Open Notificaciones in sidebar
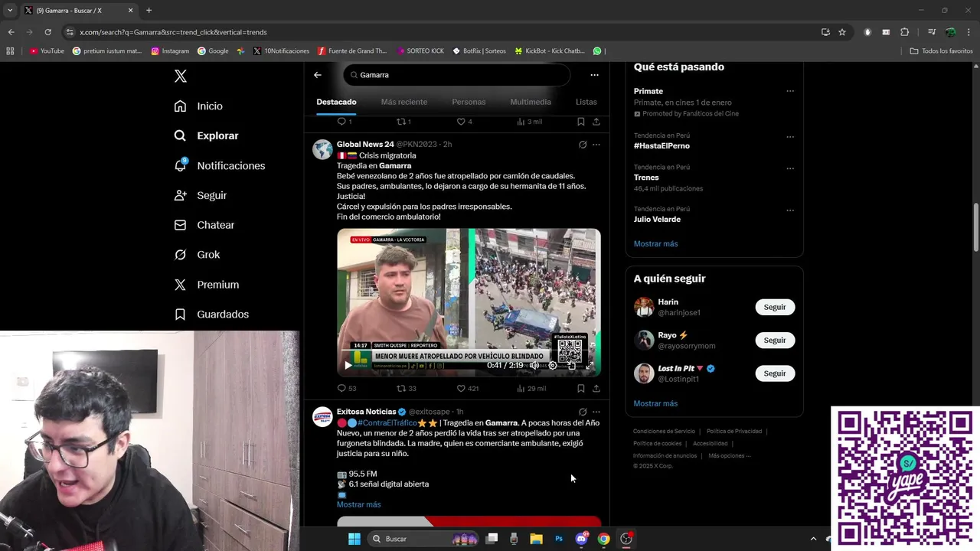980x551 pixels. [x=220, y=165]
